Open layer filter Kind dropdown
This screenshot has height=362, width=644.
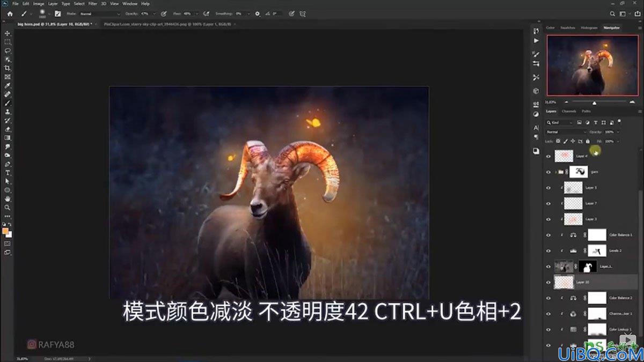(559, 123)
